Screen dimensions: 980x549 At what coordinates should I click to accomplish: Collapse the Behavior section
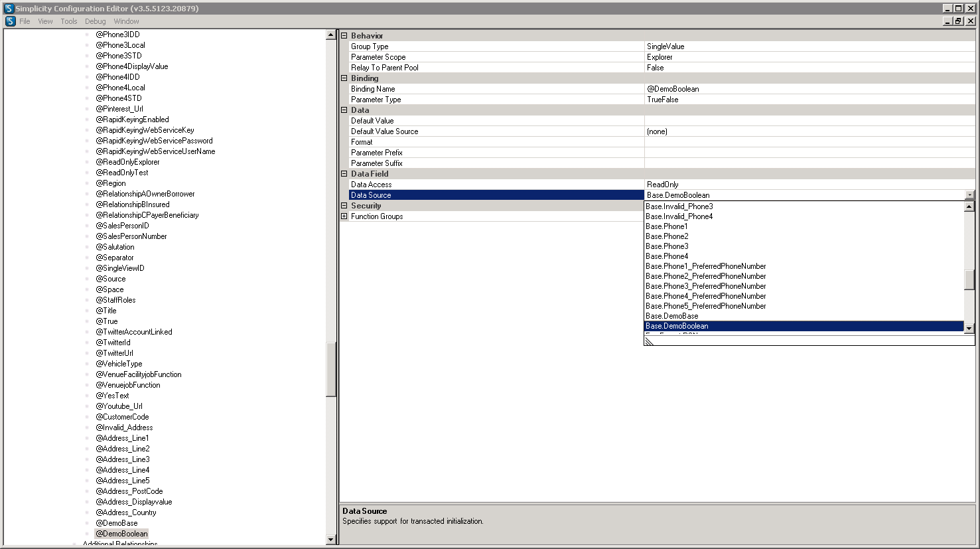pyautogui.click(x=344, y=36)
